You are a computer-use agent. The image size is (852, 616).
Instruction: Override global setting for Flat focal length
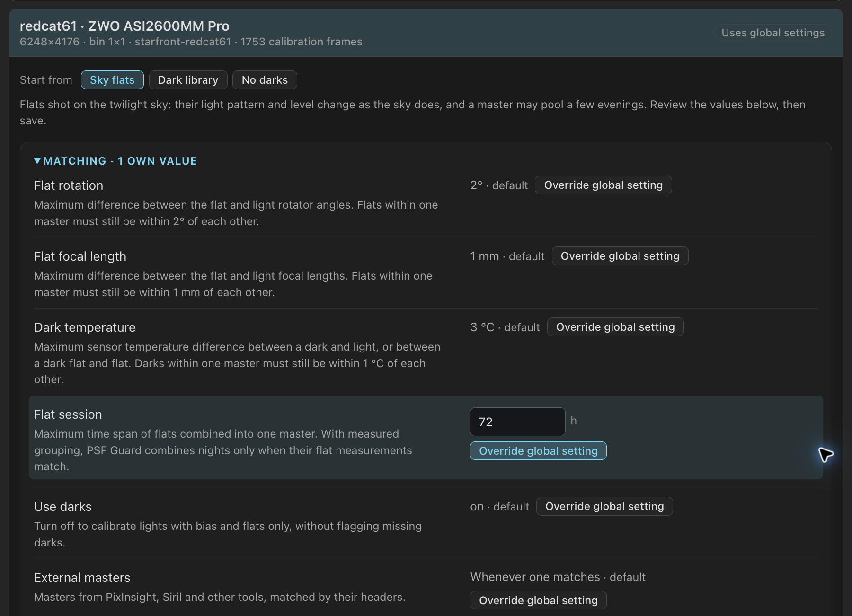click(620, 256)
